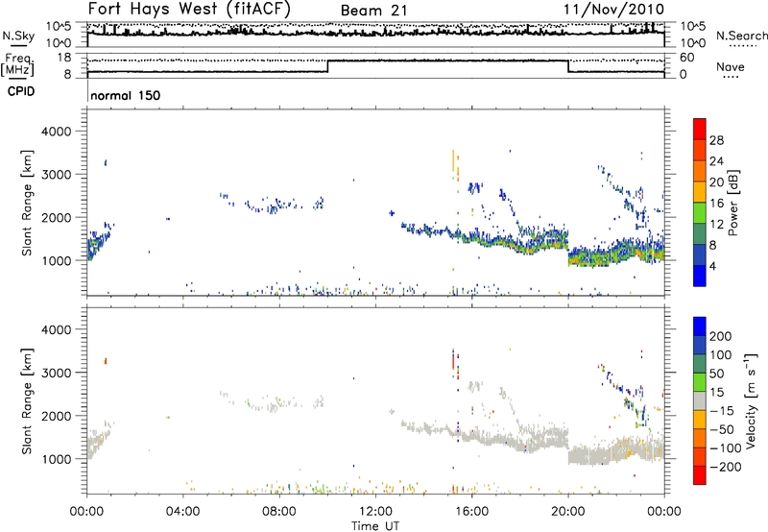Click the 'Beam 21' label
The width and height of the screenshot is (768, 532).
pos(373,11)
